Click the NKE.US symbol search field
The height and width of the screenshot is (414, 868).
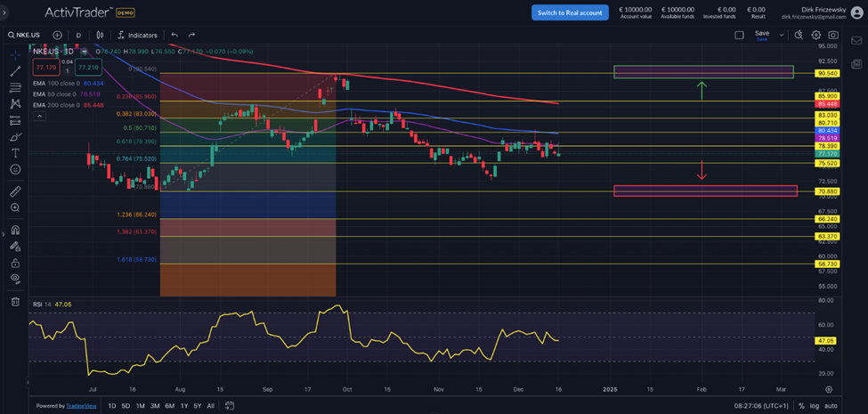click(27, 36)
